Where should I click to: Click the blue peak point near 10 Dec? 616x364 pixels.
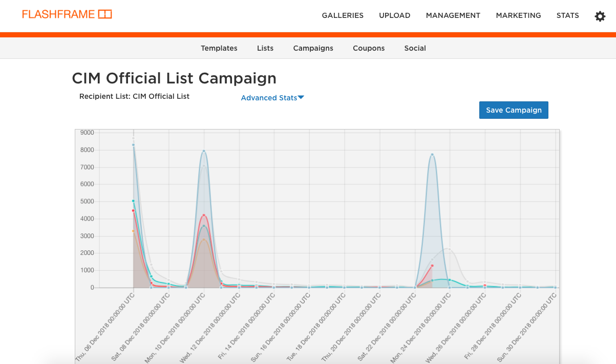tap(204, 151)
